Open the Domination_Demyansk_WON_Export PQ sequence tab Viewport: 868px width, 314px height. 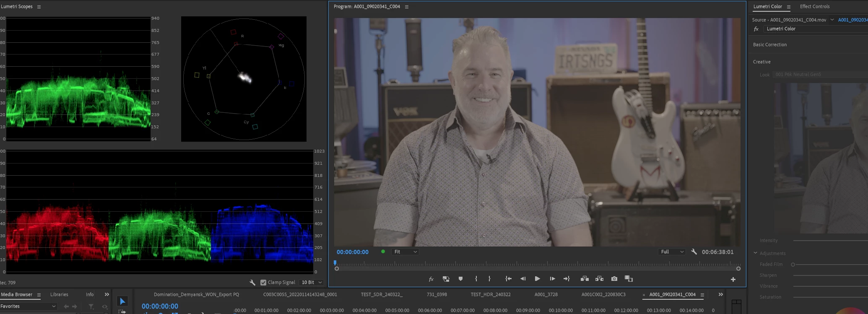click(196, 295)
